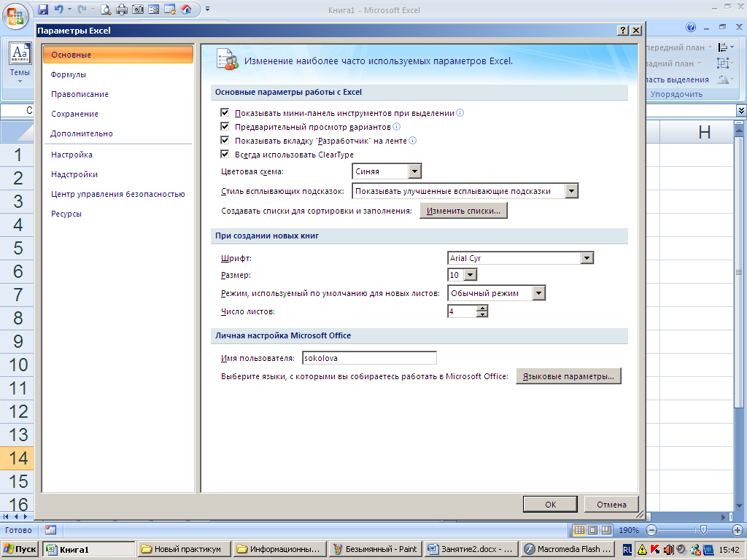Open the default view 'Обычный режим' dropdown

tap(538, 293)
